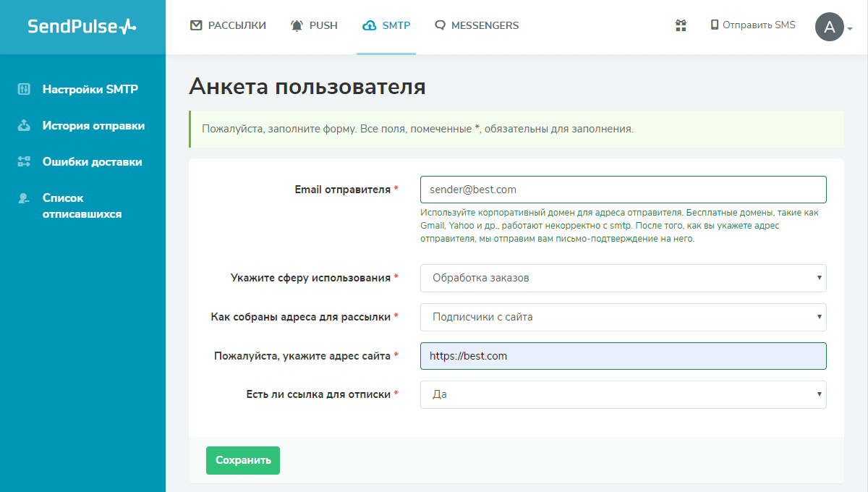The height and width of the screenshot is (492, 868).
Task: Click the site address field with https://best.com
Action: click(623, 356)
